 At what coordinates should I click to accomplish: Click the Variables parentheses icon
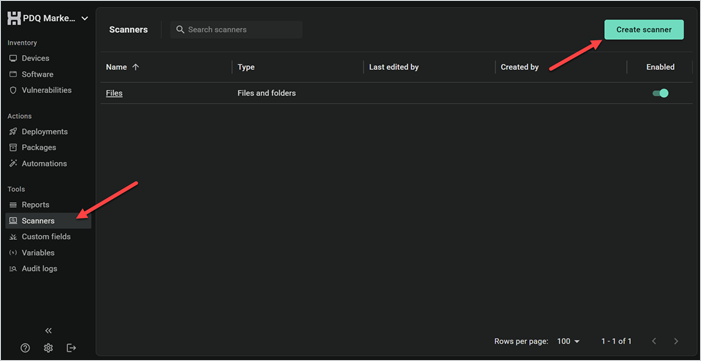click(x=13, y=253)
